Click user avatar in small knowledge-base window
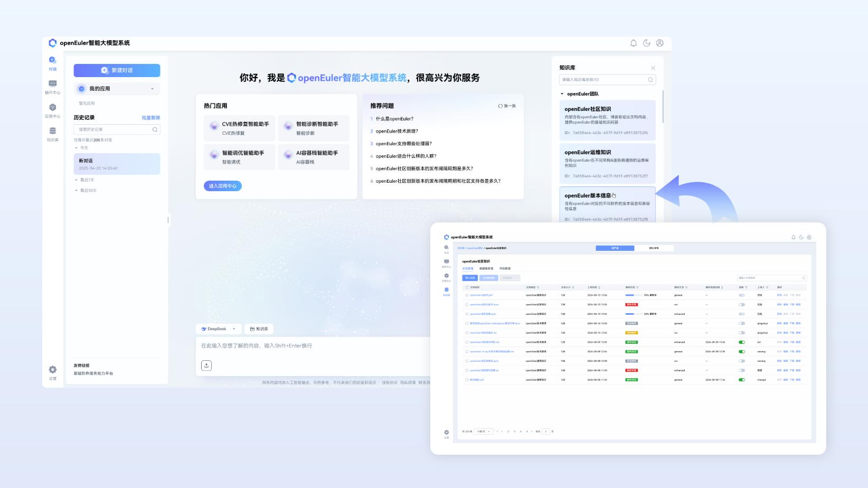Screen dimensions: 868x488 pos(809,237)
